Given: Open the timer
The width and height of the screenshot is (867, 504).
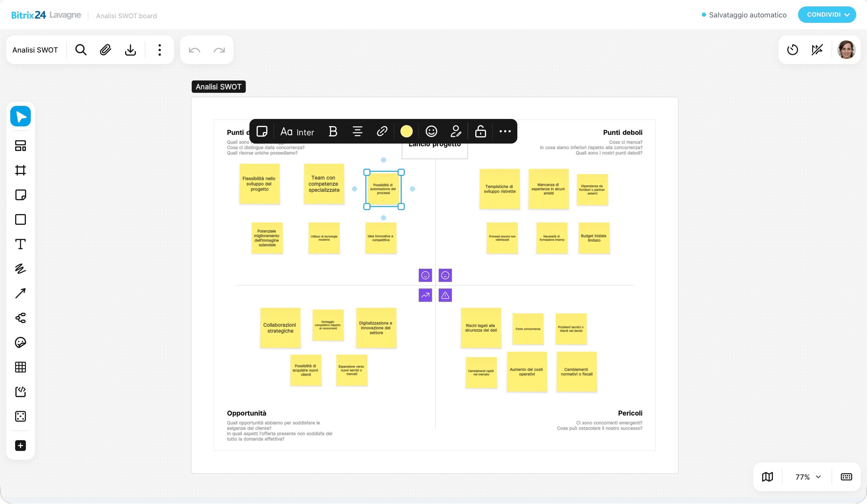Looking at the screenshot, I should click(x=792, y=50).
